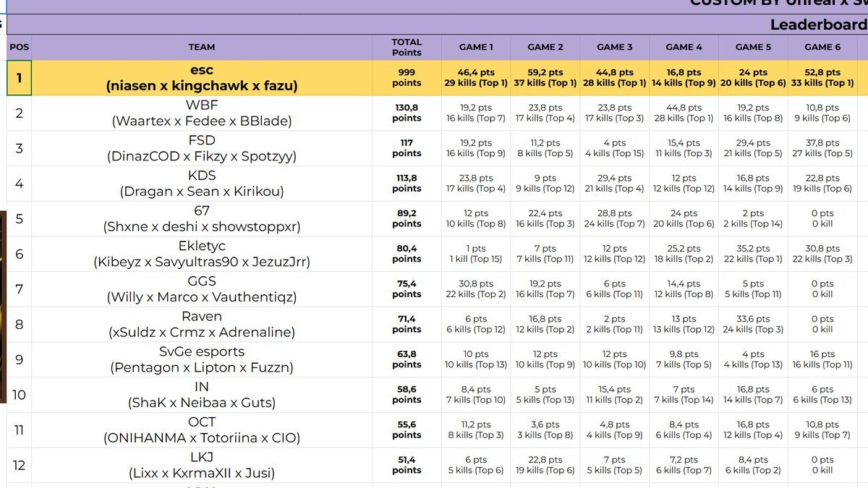Click GGS's total of 75,4 points
The height and width of the screenshot is (488, 868).
(407, 289)
